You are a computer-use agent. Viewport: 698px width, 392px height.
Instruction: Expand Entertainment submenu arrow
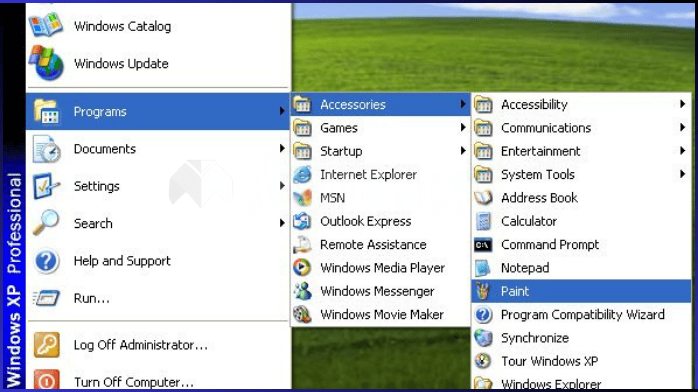click(x=682, y=151)
